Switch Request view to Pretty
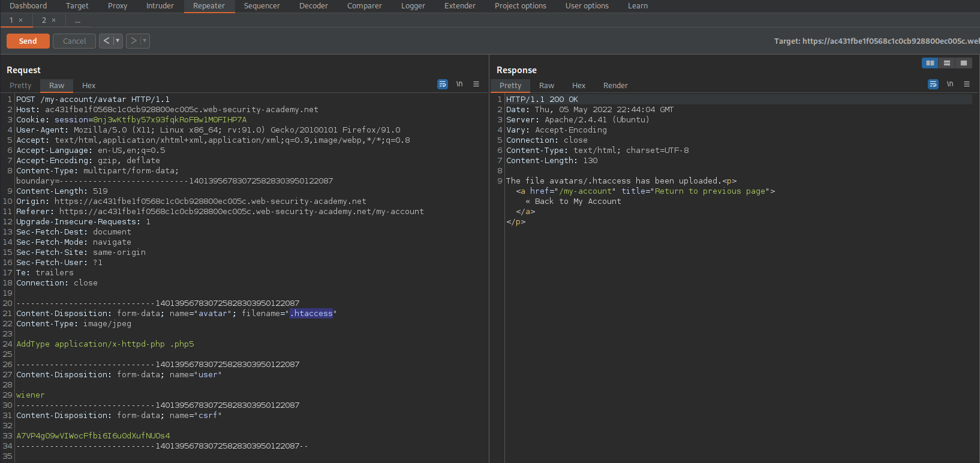 20,86
